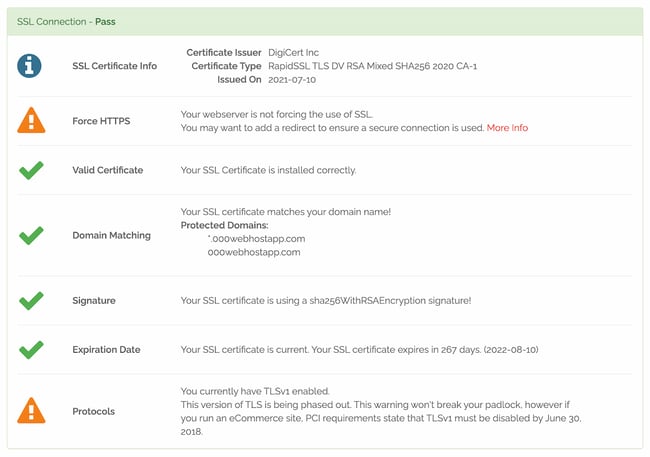
Task: Click the green checkmark for Domain Matching
Action: pos(31,236)
